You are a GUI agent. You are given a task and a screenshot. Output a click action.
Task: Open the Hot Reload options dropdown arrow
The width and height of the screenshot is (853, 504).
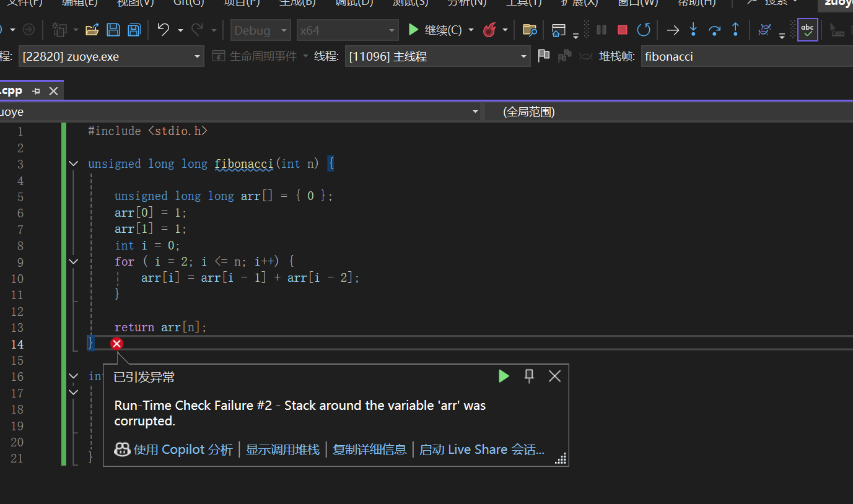point(505,30)
